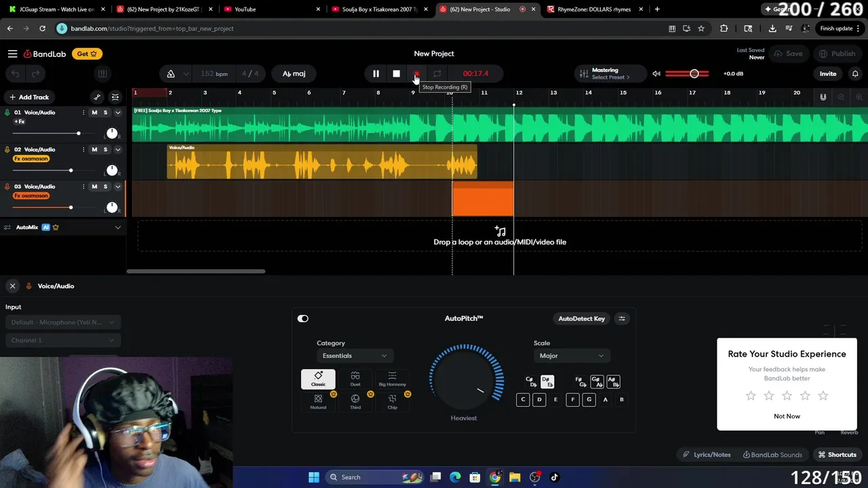Open track 02 options three-dot menu
The width and height of the screenshot is (868, 488).
(83, 150)
